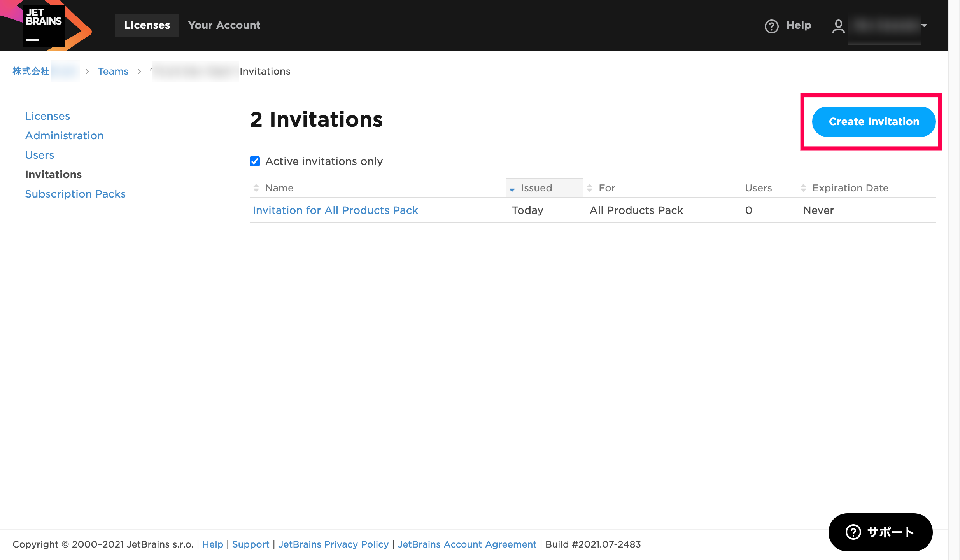Switch to Your Account tab
This screenshot has height=560, width=960.
click(224, 25)
